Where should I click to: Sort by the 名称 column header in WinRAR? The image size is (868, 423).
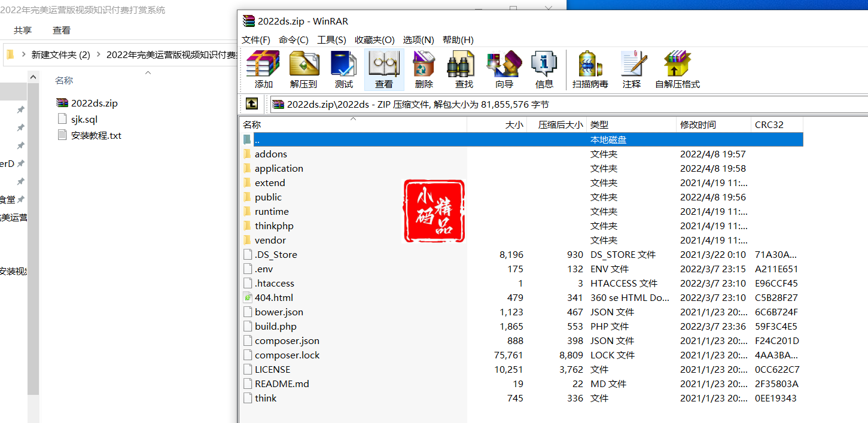coord(353,124)
